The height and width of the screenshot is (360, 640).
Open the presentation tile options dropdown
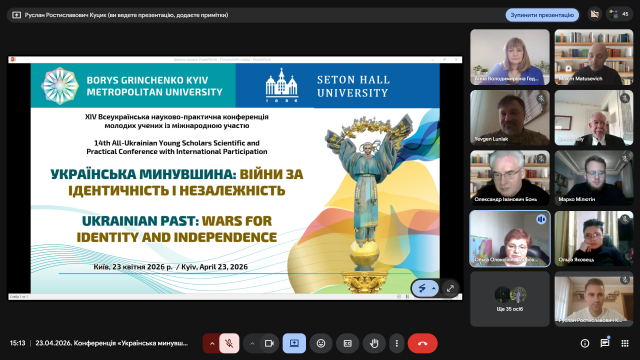click(x=425, y=288)
